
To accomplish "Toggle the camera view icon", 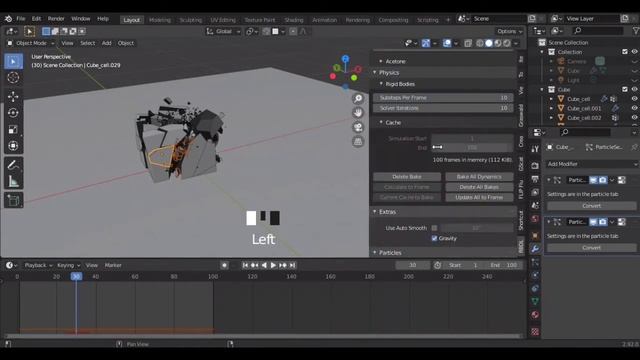I will pos(358,127).
